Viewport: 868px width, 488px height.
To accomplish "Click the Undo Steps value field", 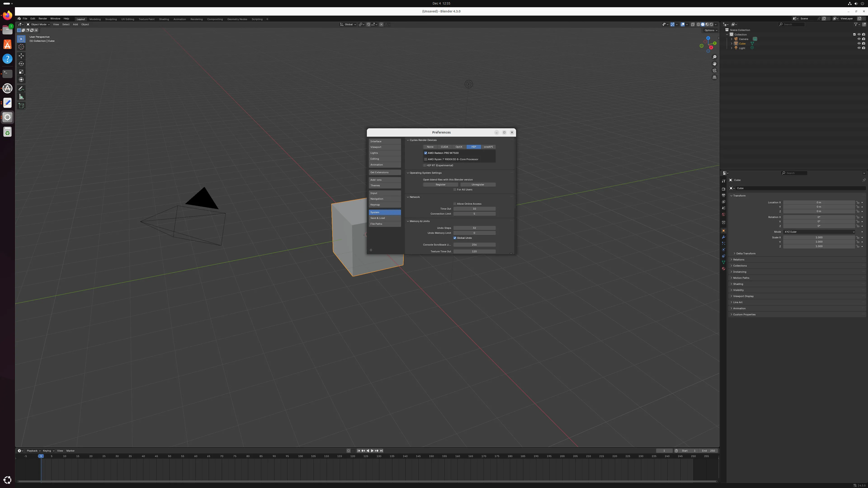I will click(474, 228).
